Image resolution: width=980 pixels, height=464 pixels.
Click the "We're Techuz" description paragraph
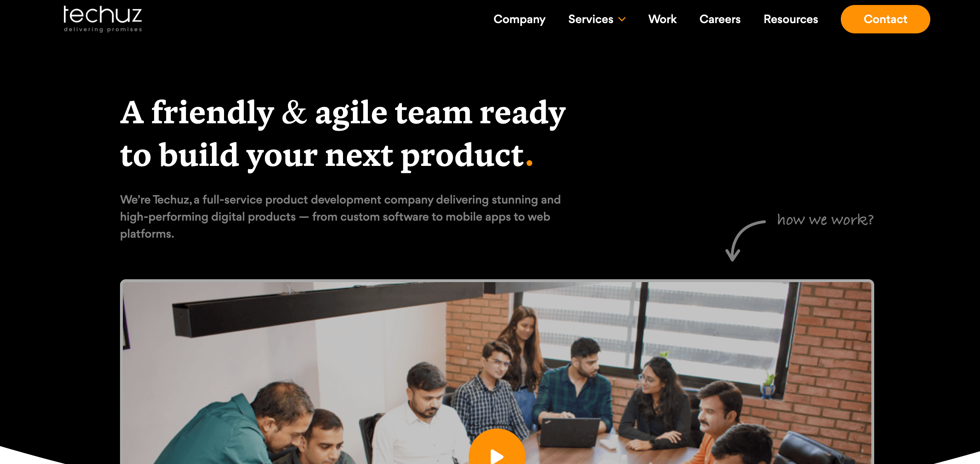coord(341,217)
